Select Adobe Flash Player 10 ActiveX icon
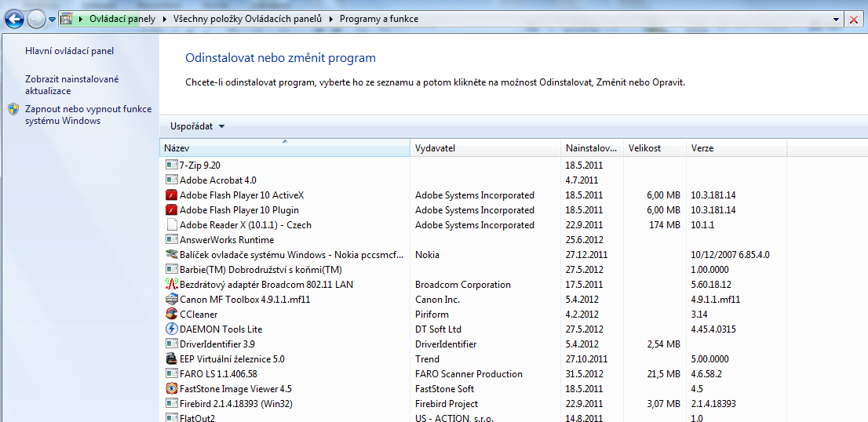This screenshot has width=868, height=422. pyautogui.click(x=172, y=195)
